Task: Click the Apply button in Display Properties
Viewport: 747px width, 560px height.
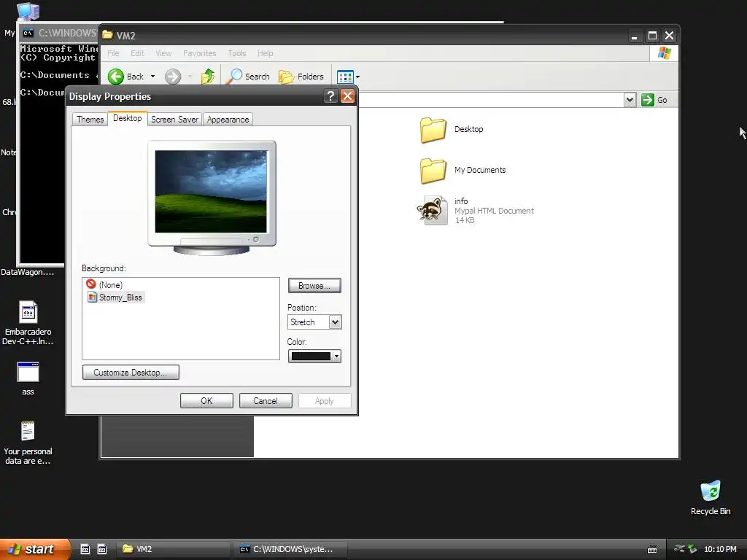Action: coord(325,401)
